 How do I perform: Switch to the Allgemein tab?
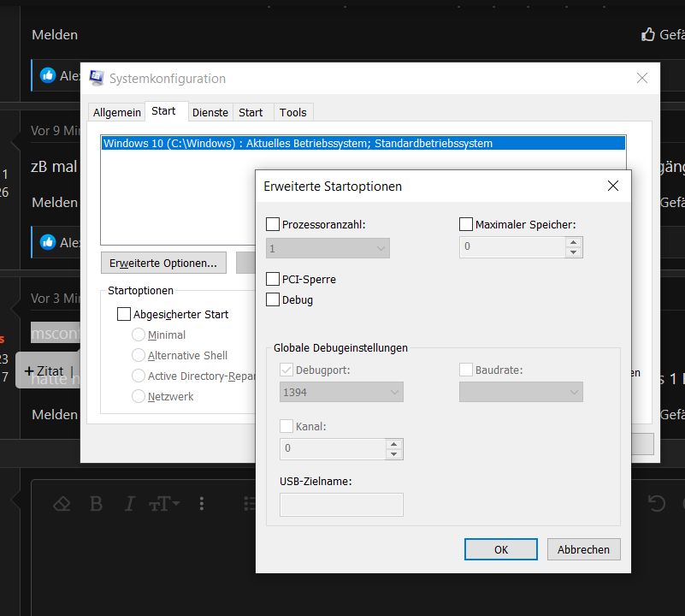(116, 112)
